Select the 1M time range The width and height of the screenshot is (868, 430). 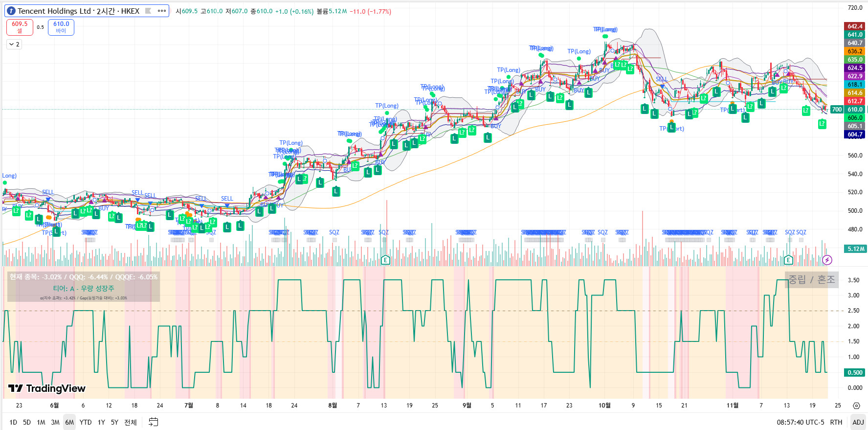41,422
